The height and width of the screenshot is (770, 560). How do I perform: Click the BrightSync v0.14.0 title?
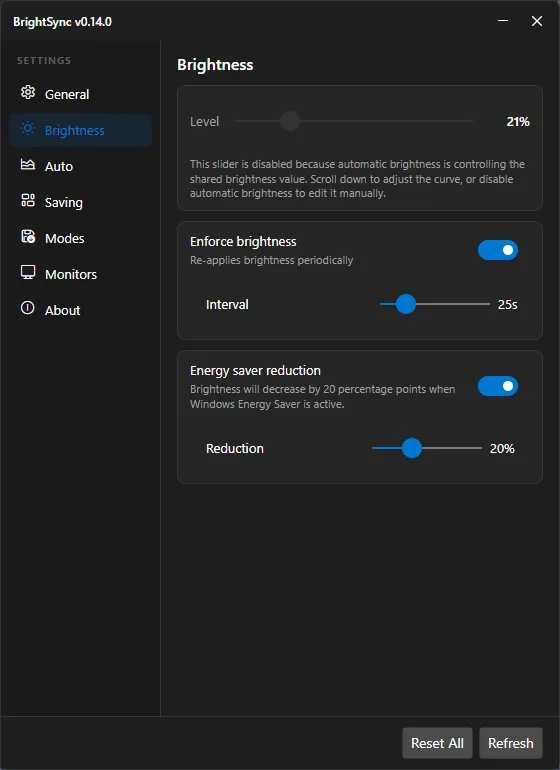coord(62,22)
